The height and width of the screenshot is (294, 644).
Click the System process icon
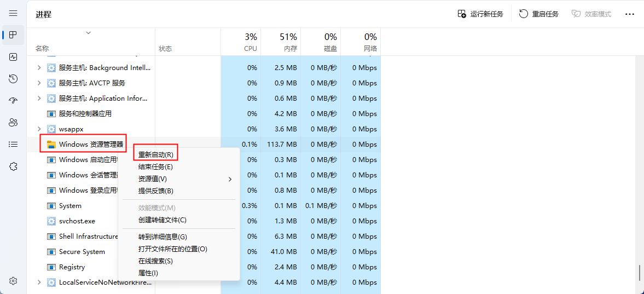pos(51,206)
